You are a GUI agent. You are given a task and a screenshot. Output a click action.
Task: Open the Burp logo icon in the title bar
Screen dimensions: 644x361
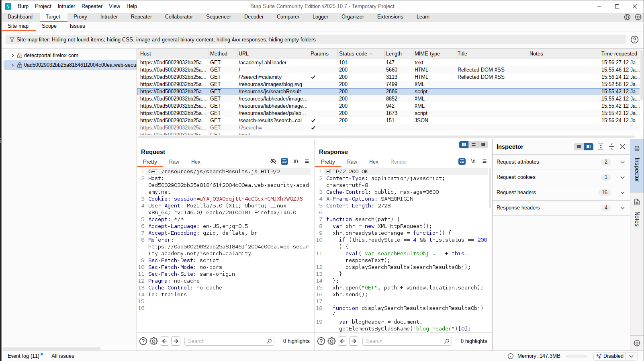tap(8, 6)
